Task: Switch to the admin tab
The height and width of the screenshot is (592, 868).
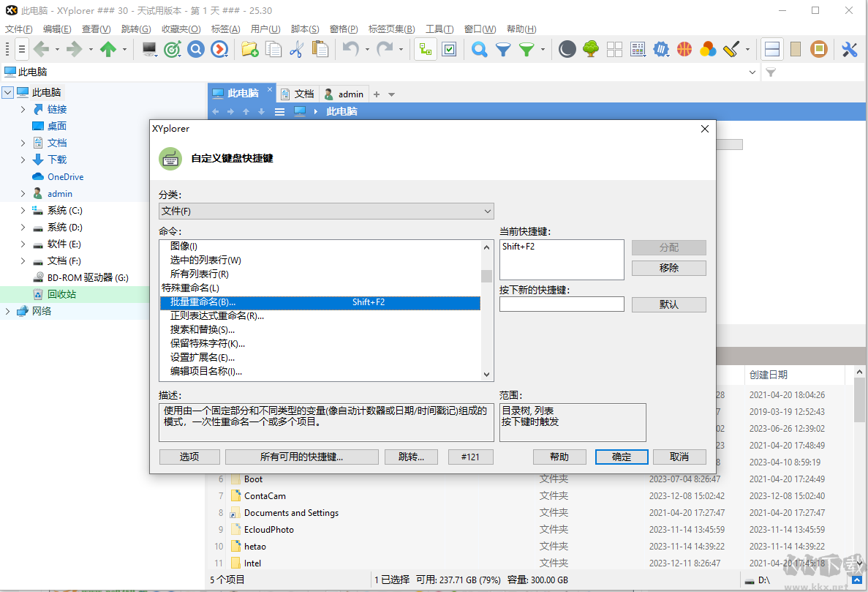Action: pyautogui.click(x=344, y=94)
